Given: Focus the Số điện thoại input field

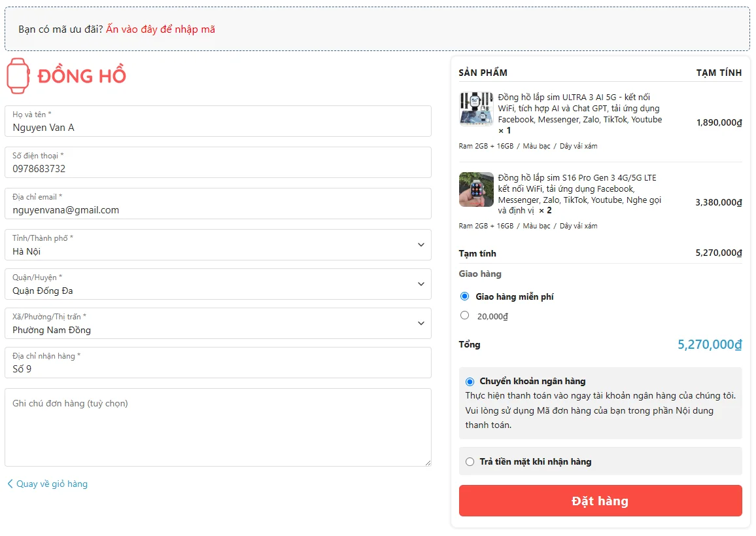Looking at the screenshot, I should (218, 162).
